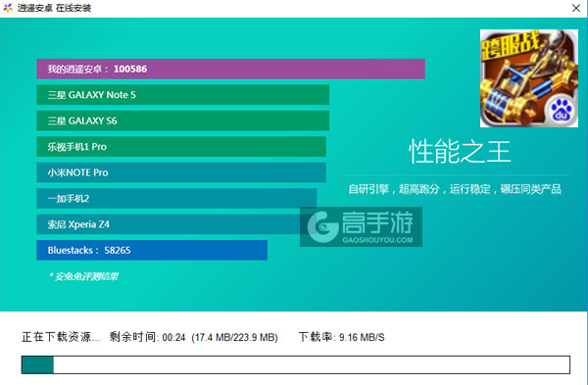Click the 性能之王 headline text
The image size is (588, 385).
click(x=460, y=152)
